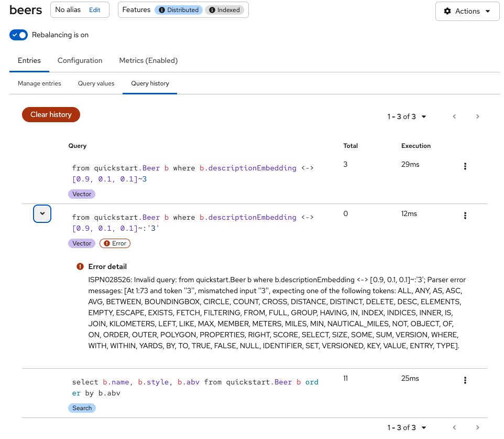Go to the next page using the bottom arrow
The width and height of the screenshot is (504, 439).
[477, 427]
